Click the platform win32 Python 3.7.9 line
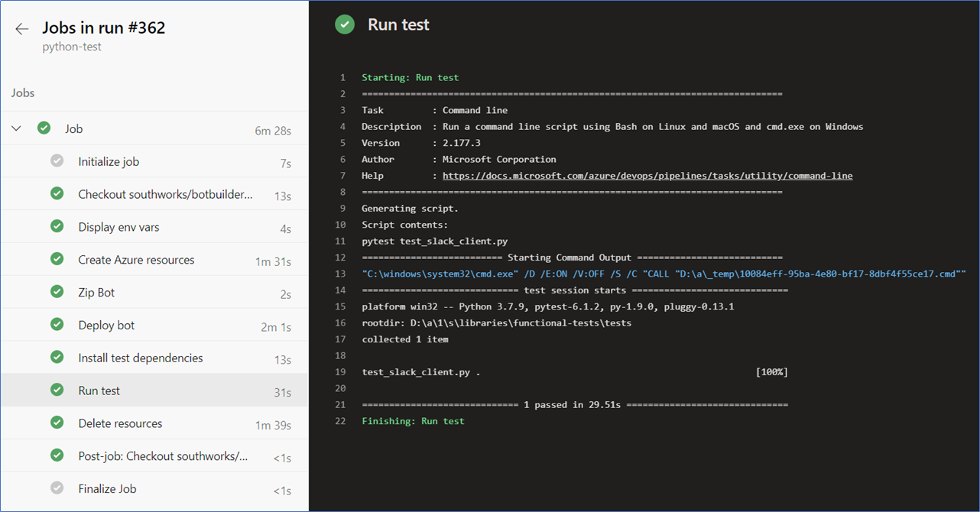Screen dimensions: 980x512 click(547, 306)
